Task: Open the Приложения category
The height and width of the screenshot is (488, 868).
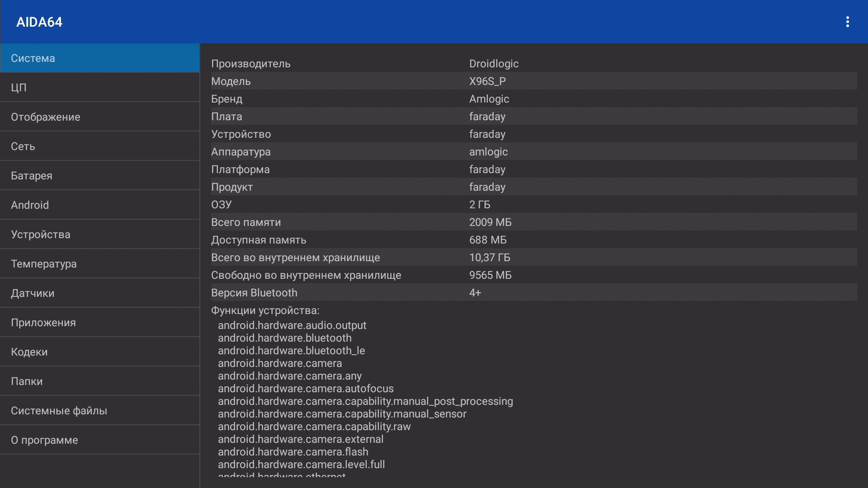Action: point(99,323)
